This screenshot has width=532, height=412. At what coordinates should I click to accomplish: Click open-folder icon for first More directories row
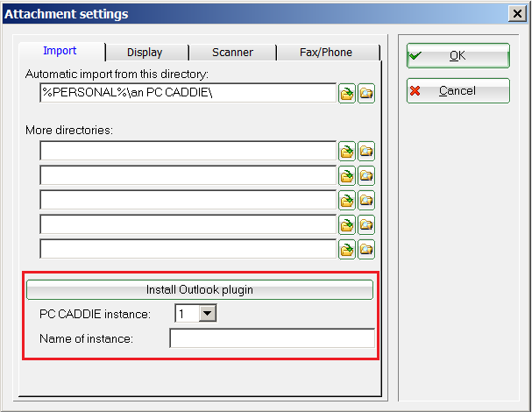(x=366, y=151)
